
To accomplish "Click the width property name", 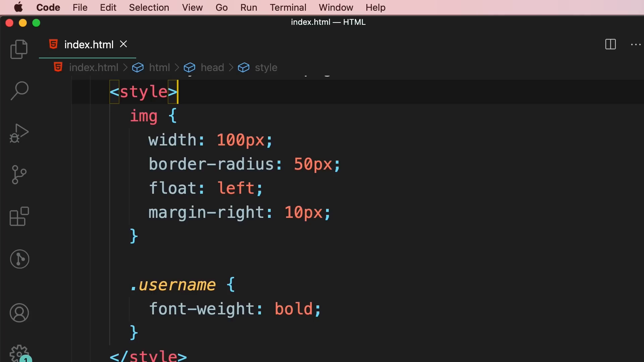I will tap(172, 140).
